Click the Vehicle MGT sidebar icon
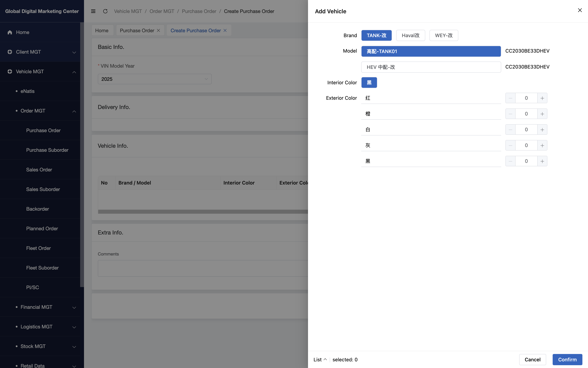Viewport: 588px width, 368px height. coord(10,71)
